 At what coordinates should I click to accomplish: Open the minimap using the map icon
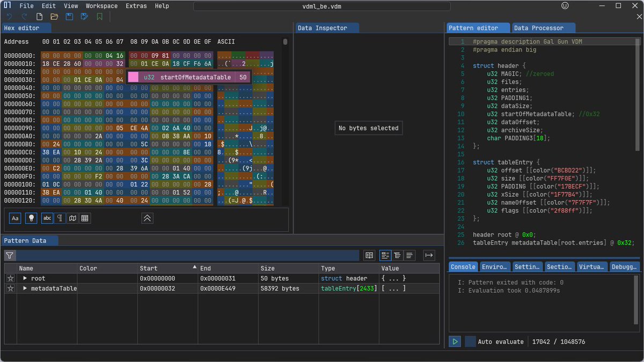coord(72,218)
